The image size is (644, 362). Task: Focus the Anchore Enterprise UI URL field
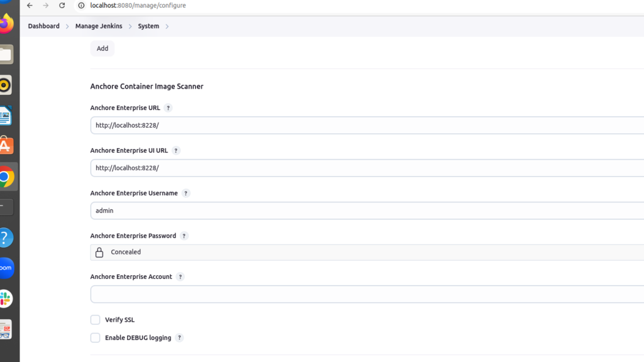[x=367, y=168]
